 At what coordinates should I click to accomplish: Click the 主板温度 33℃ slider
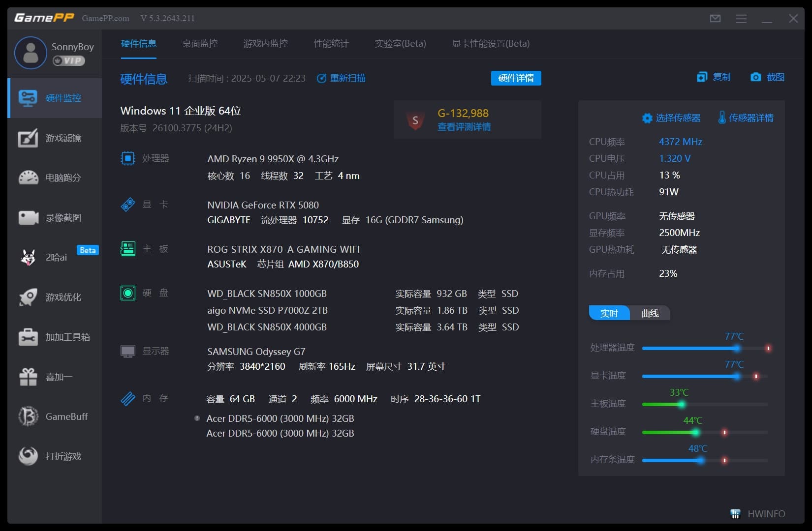coord(705,404)
